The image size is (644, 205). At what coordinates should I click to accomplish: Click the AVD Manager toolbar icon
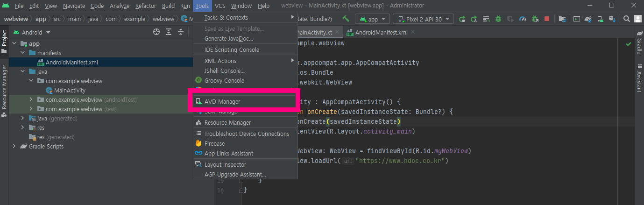[601, 19]
